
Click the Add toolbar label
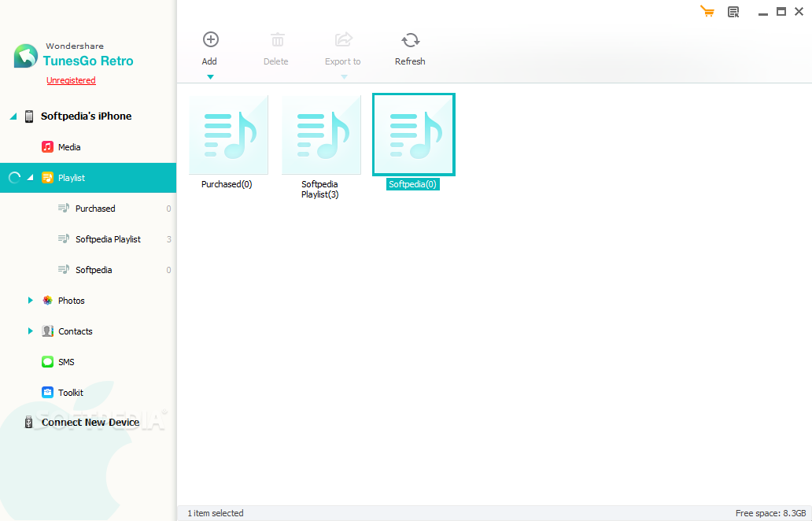click(x=209, y=61)
